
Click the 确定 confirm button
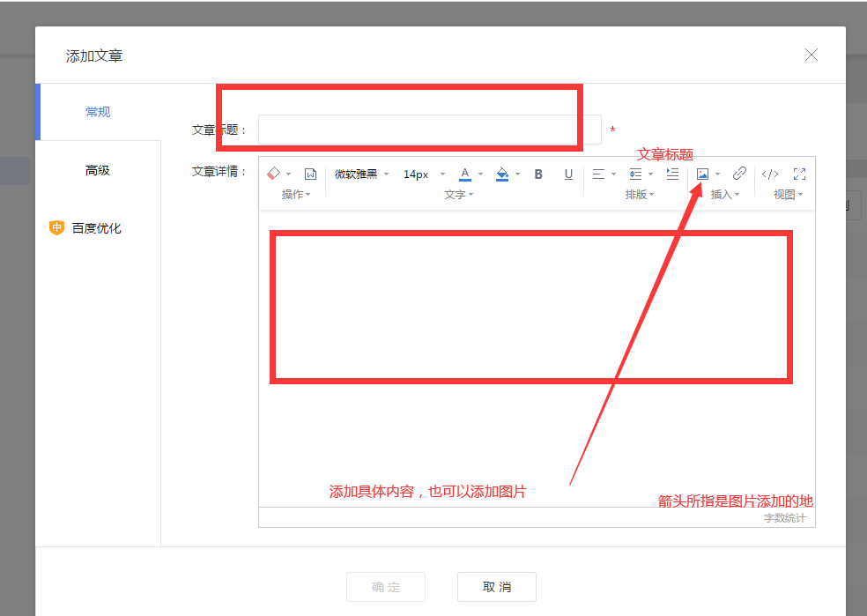(x=385, y=586)
